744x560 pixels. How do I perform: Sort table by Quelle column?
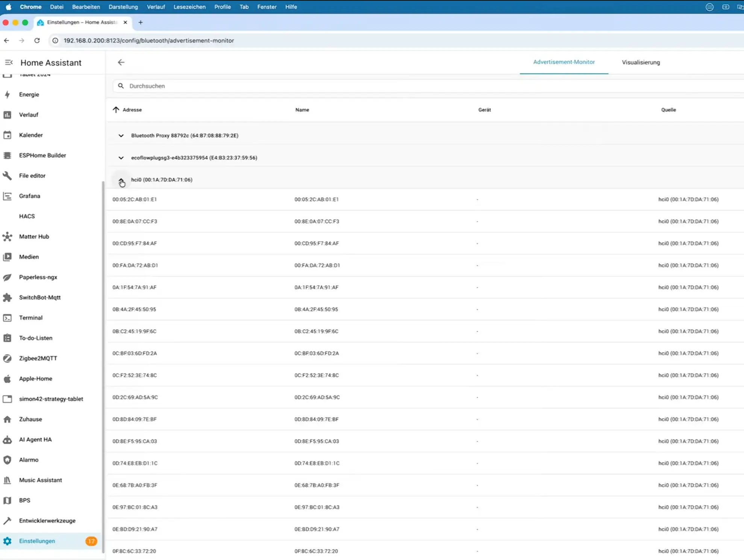click(668, 110)
